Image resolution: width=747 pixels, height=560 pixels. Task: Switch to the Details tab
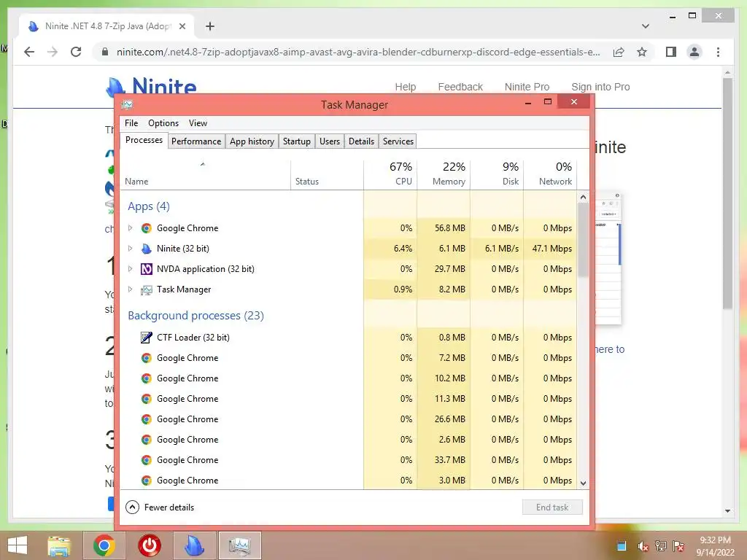[x=361, y=141]
